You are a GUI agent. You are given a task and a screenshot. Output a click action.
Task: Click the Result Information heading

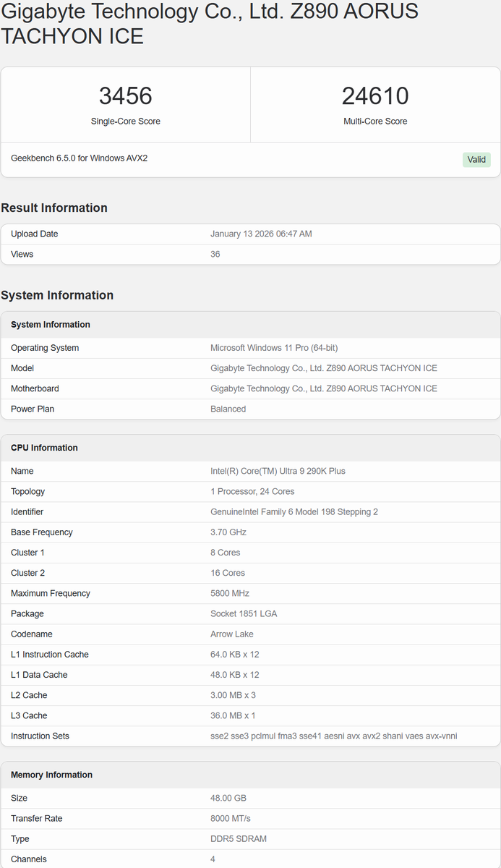(x=54, y=208)
